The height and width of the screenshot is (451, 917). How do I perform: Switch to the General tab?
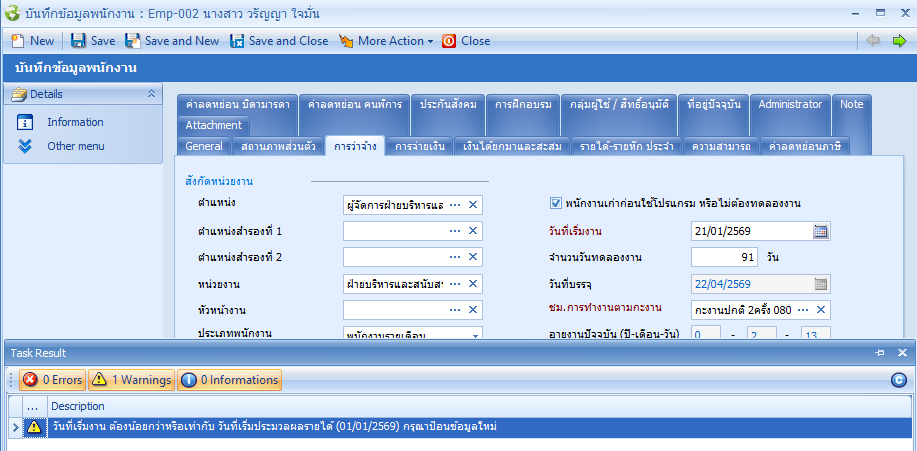[204, 146]
